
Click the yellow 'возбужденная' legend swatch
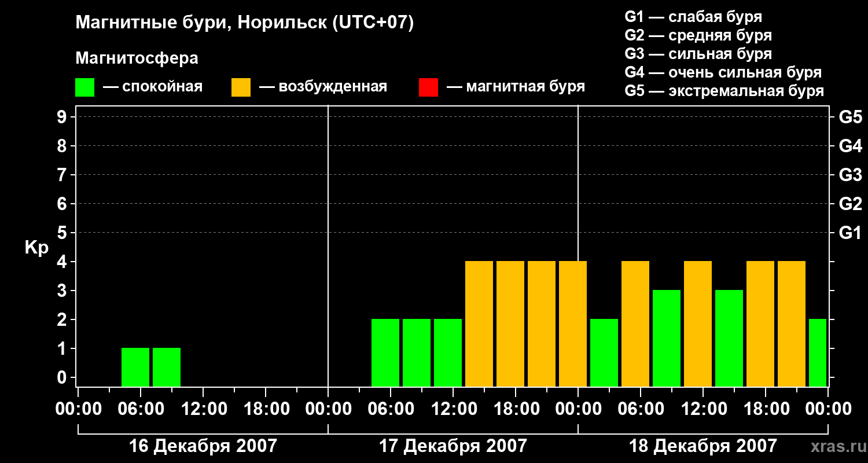[x=241, y=87]
